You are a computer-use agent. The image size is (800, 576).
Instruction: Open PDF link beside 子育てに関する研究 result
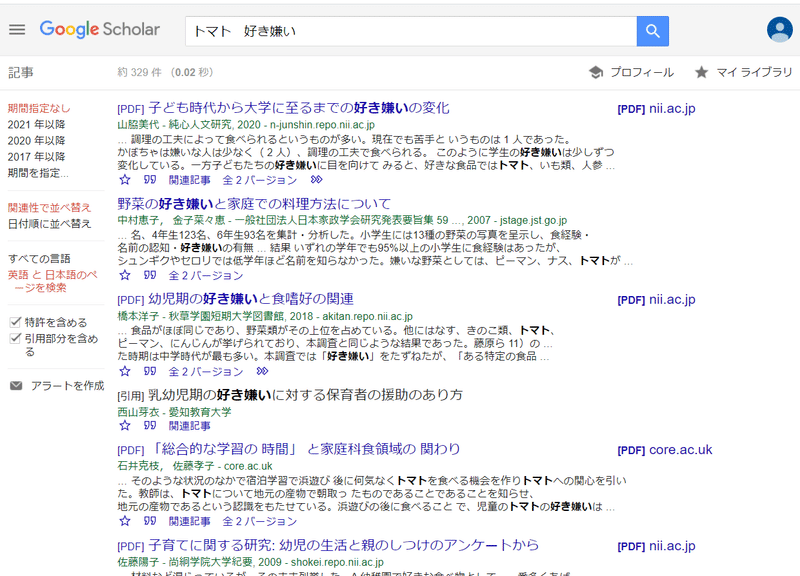tap(657, 546)
